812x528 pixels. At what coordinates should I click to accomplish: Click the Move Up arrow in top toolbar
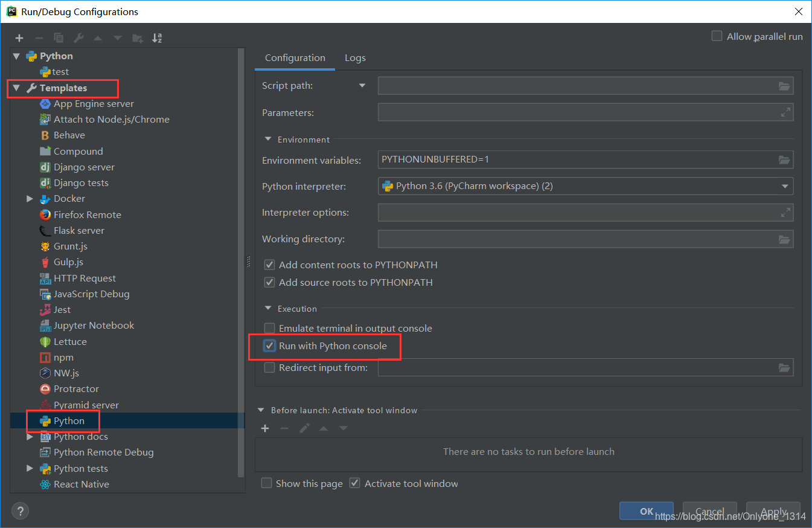98,38
